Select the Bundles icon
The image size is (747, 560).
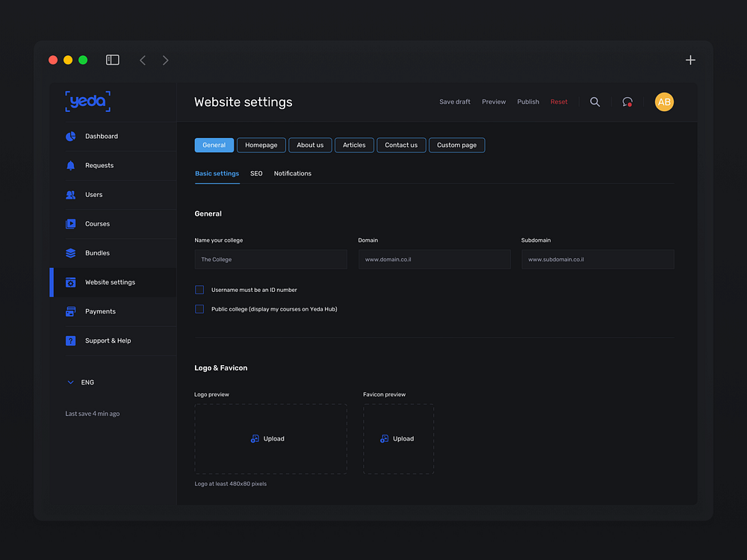click(69, 252)
